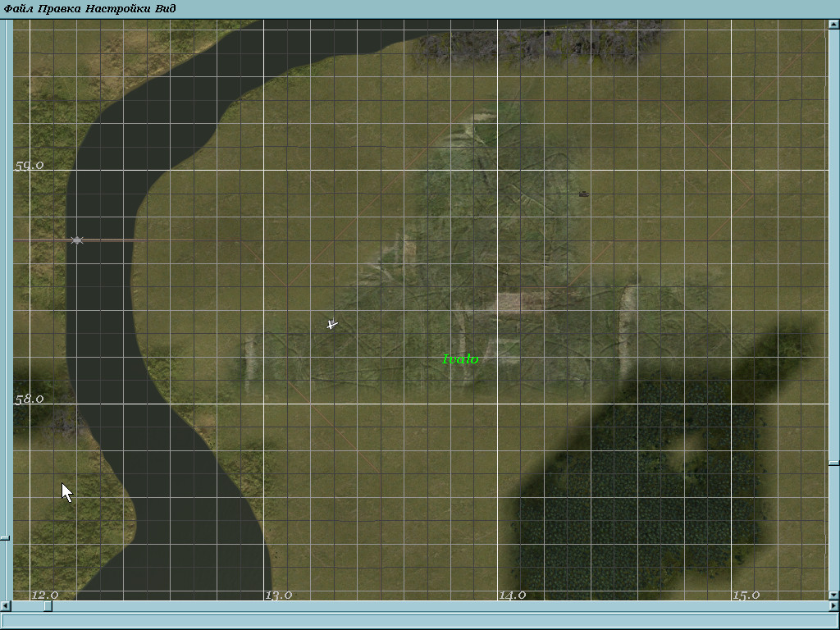Click the 15.0 grid coordinate label
This screenshot has height=630, width=840.
[x=746, y=595]
